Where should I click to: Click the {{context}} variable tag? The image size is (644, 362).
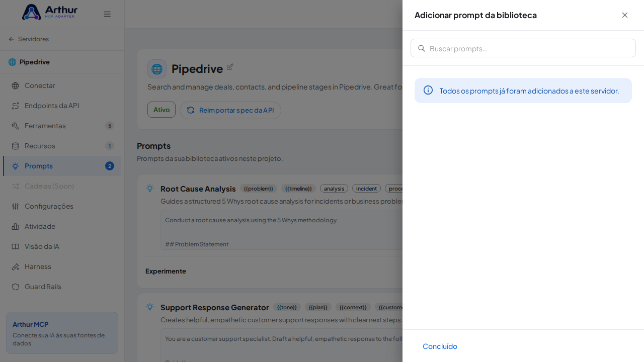353,307
